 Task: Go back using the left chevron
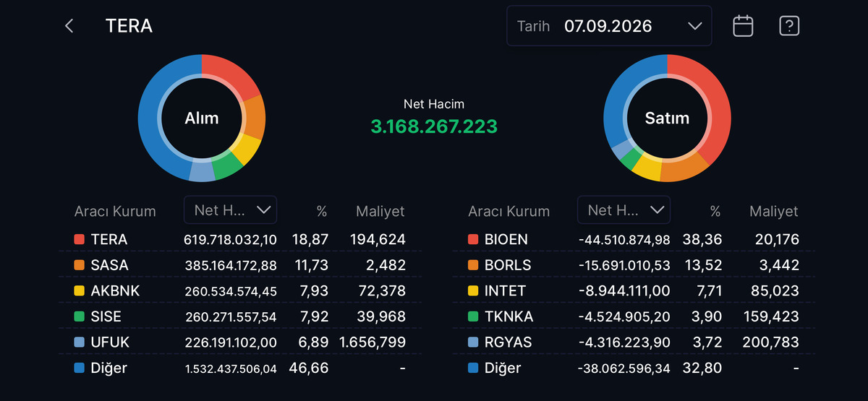click(x=69, y=26)
